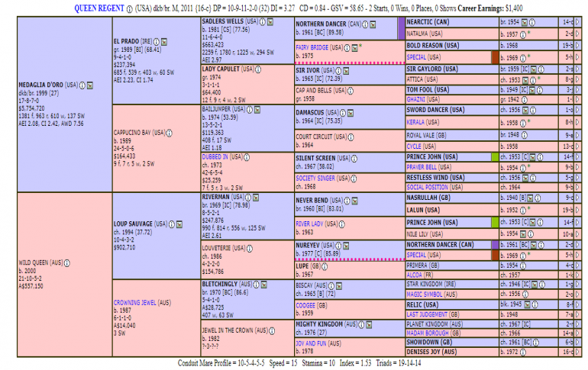Open the report icon next to Nureyev
588x370 pixels.
346,246
